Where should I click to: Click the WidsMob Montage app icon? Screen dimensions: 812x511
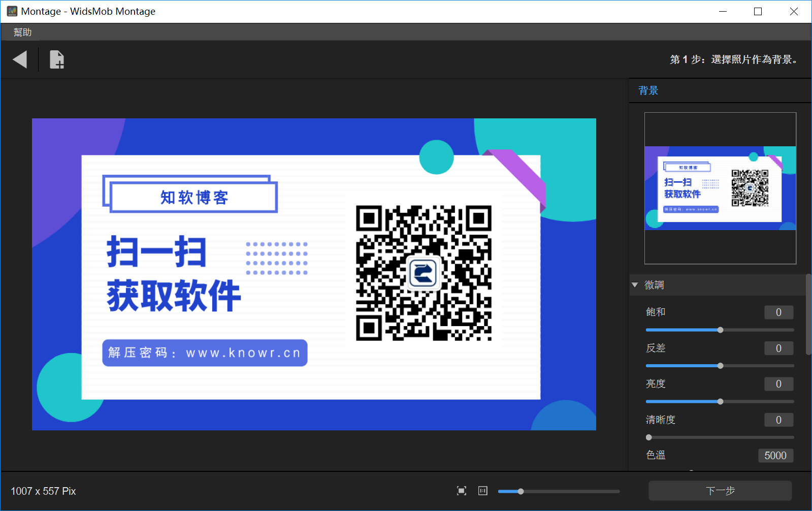click(12, 11)
